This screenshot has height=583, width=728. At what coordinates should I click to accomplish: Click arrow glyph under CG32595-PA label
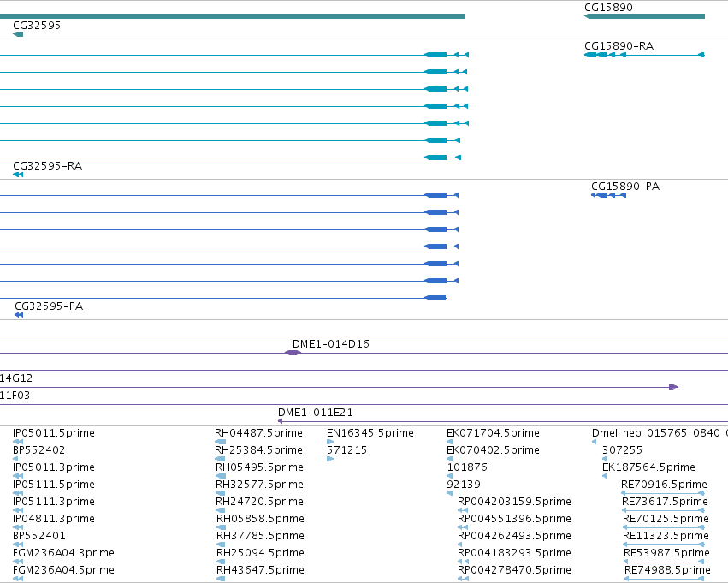click(19, 315)
